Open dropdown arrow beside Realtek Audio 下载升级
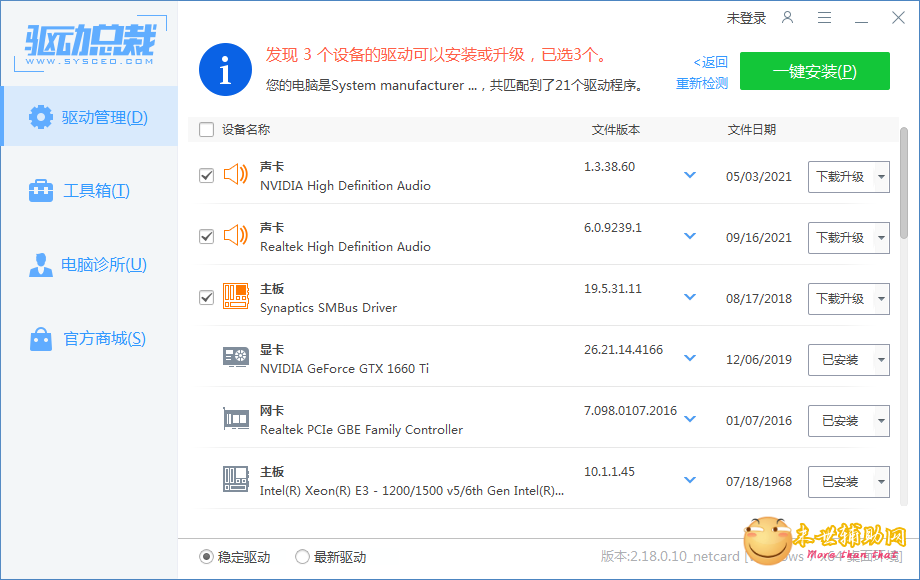920x580 pixels. [881, 238]
